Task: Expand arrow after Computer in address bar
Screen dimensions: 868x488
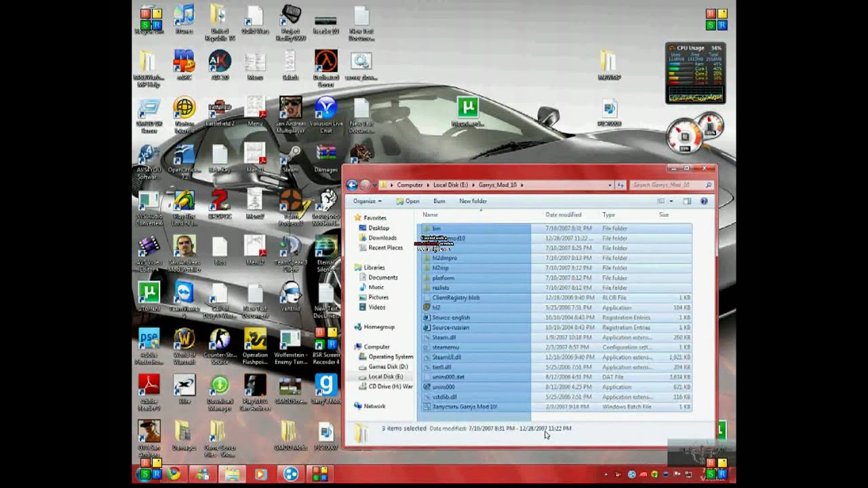Action: [427, 185]
